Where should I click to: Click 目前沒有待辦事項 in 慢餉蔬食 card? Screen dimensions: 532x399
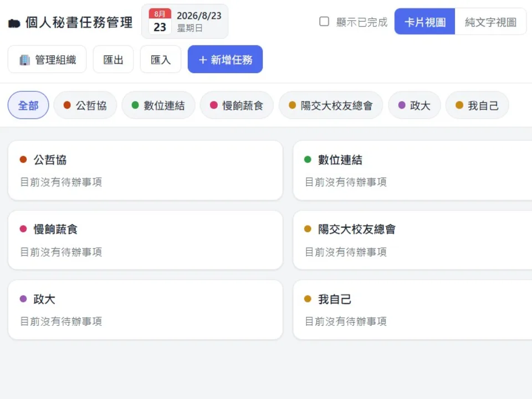coord(62,252)
